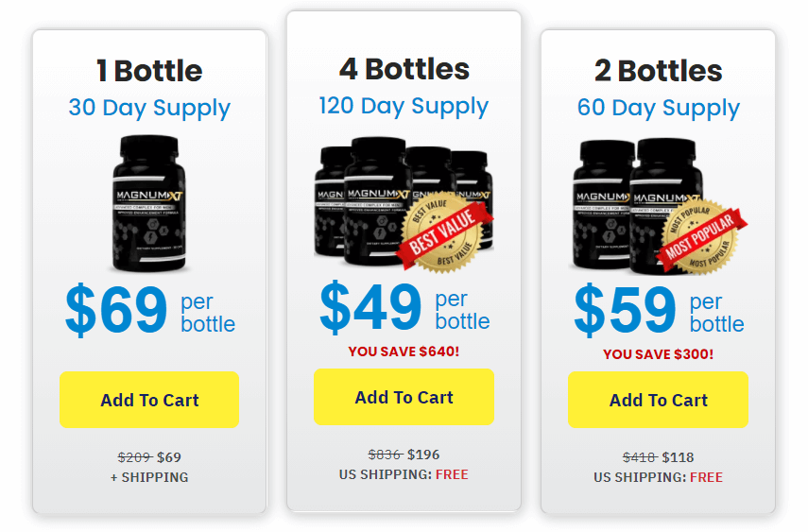Click Add To Cart for 2 Bottles
Viewport: 808px width, 532px height.
658,400
